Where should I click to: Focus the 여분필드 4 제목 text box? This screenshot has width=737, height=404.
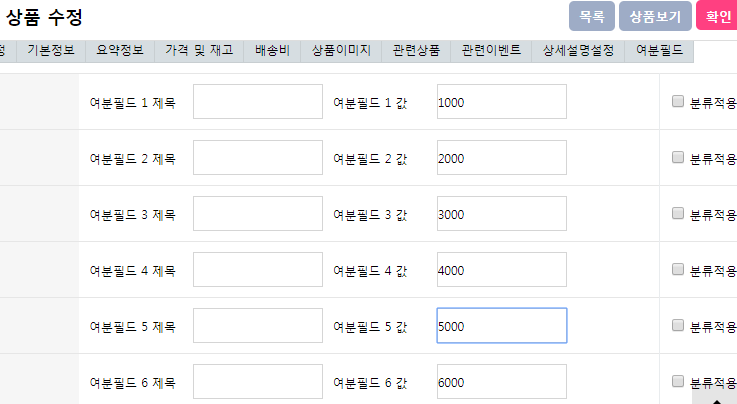tap(257, 270)
